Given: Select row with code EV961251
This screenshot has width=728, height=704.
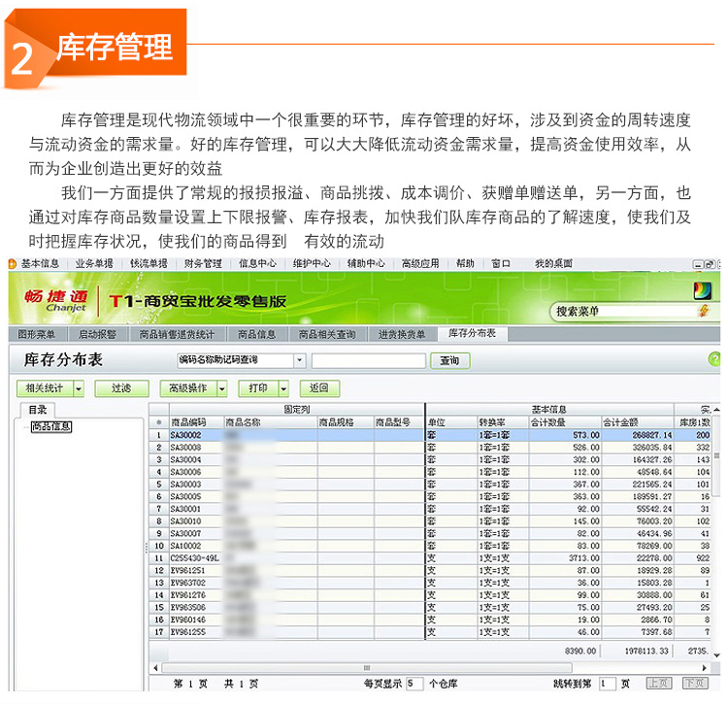Looking at the screenshot, I should coord(429,571).
